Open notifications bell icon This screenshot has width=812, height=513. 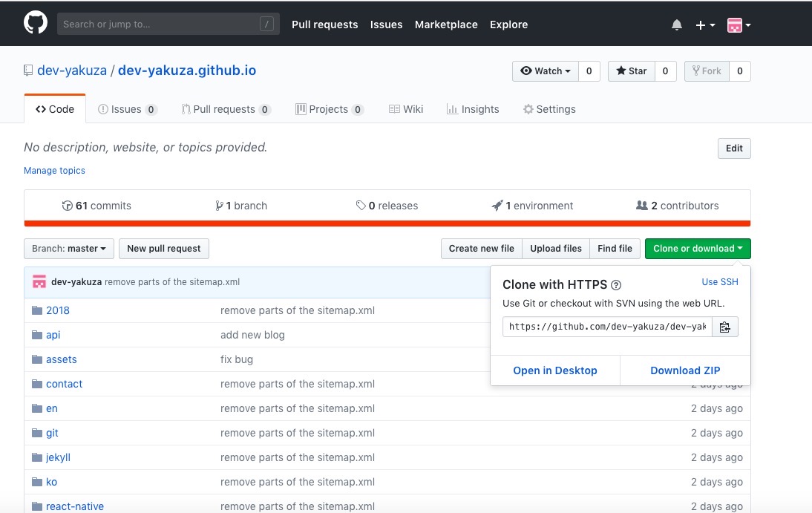pos(676,25)
